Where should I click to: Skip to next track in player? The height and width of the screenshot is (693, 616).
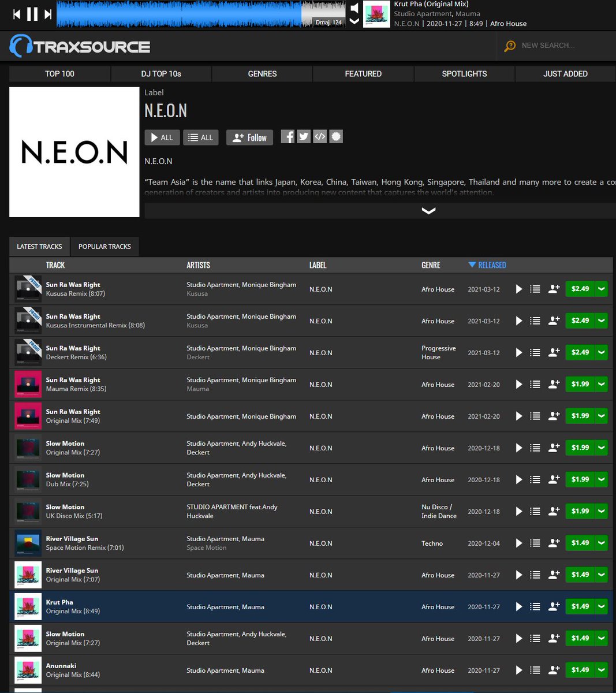point(48,14)
